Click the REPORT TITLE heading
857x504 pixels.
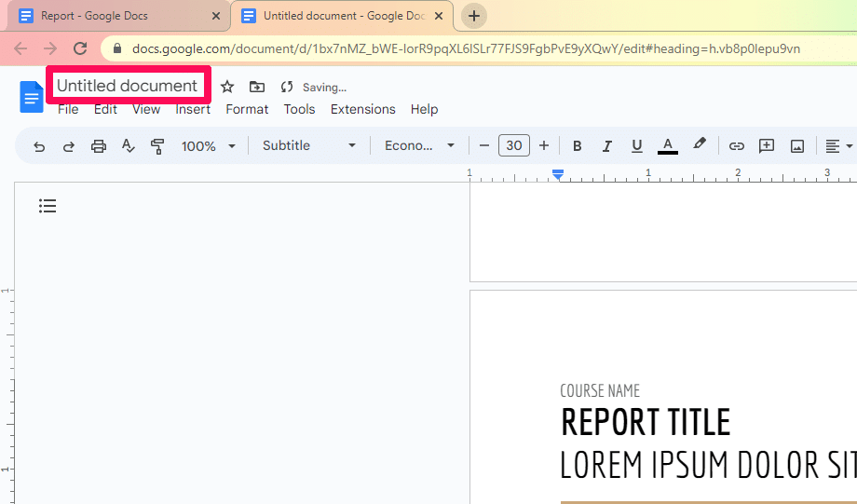click(x=646, y=423)
